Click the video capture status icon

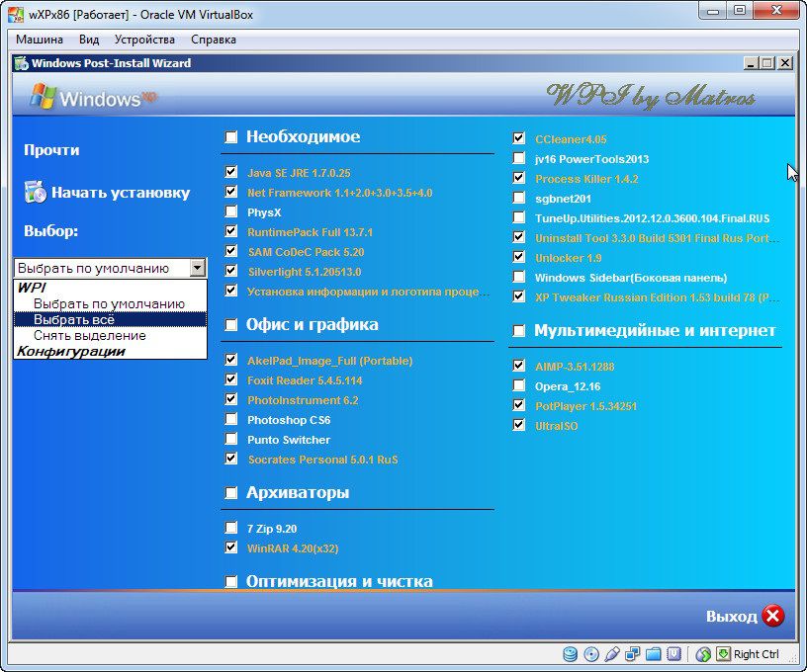point(673,654)
